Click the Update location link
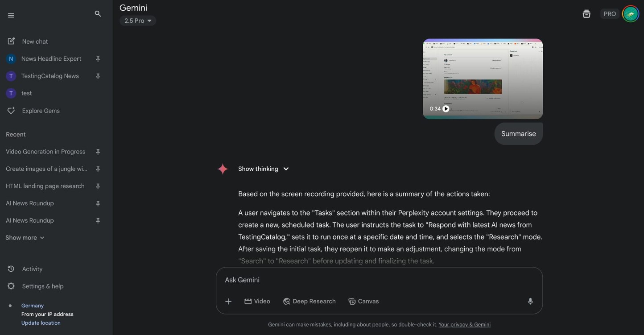This screenshot has height=335, width=644. pos(41,323)
